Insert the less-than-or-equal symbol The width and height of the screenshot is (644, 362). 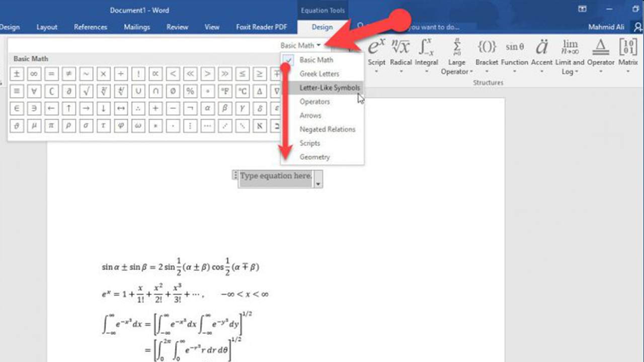242,74
